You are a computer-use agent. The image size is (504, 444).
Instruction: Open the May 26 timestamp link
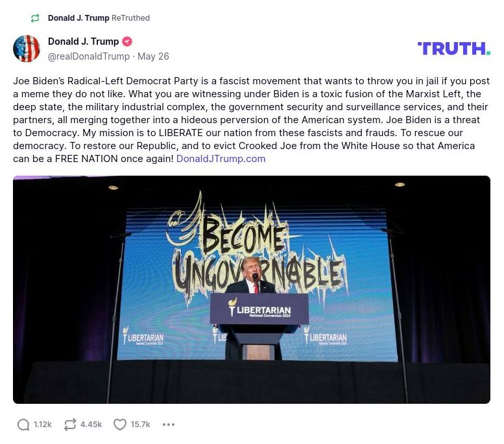153,56
